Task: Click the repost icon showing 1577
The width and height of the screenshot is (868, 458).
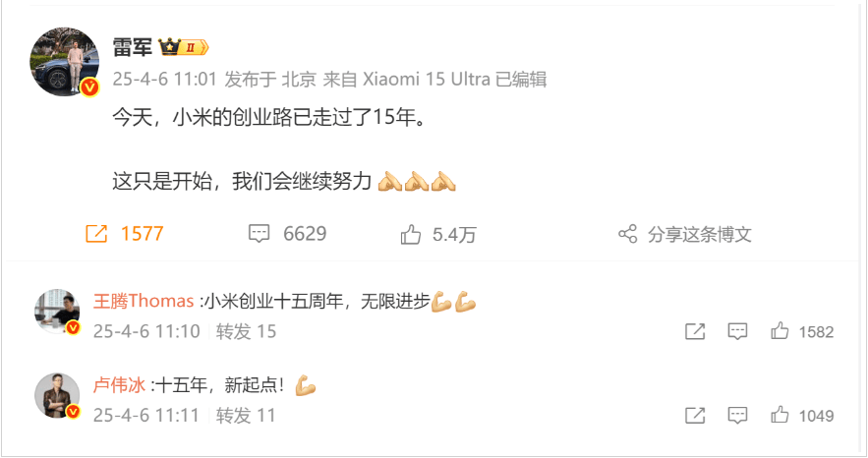Action: 96,234
